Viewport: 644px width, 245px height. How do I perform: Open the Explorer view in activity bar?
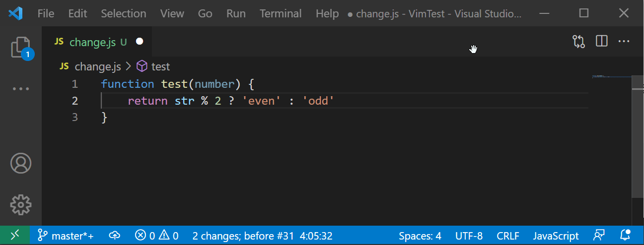(20, 48)
